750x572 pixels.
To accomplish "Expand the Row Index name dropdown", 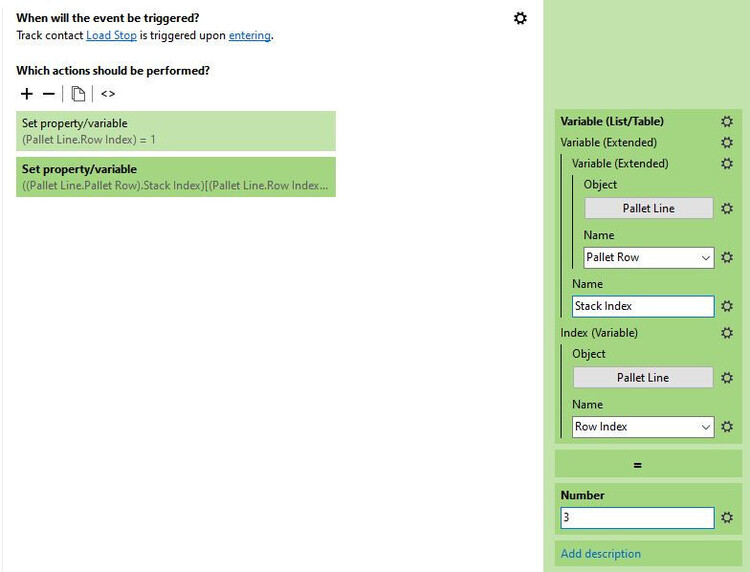I will [x=706, y=427].
